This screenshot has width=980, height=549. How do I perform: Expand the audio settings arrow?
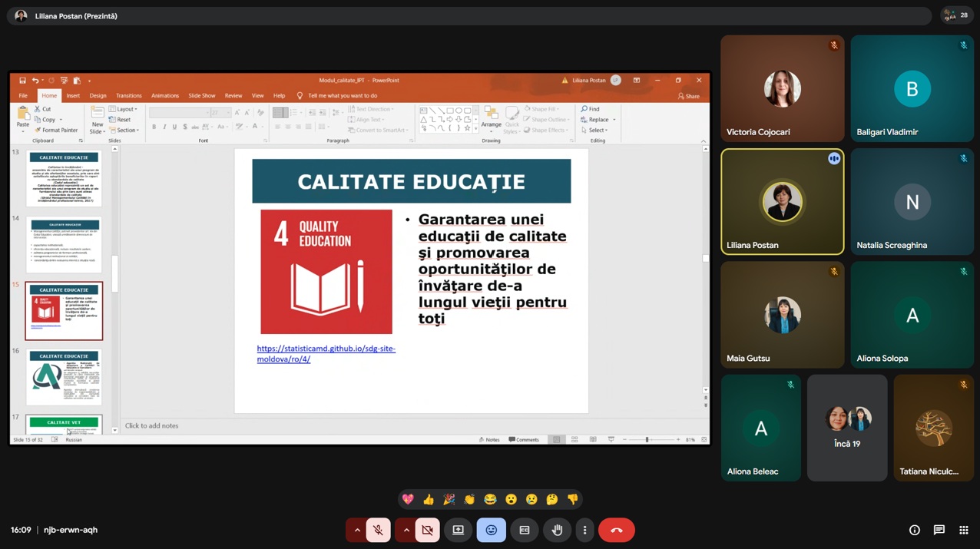tap(357, 530)
